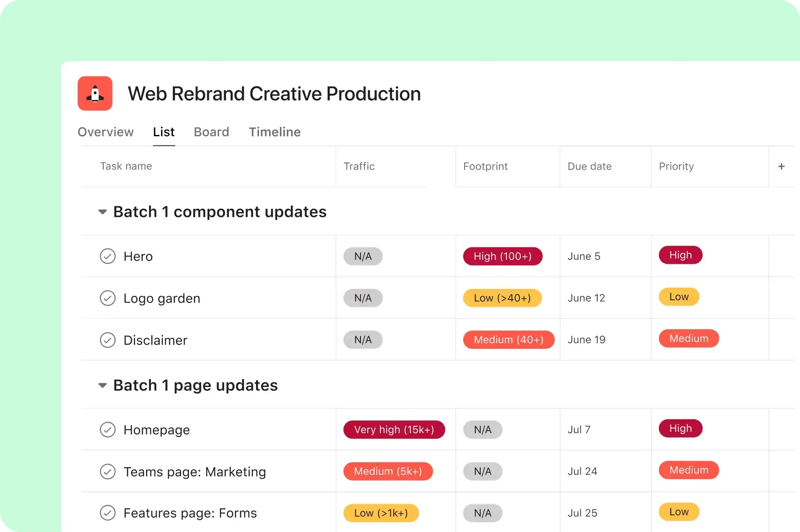
Task: Click the Priority column header
Action: click(676, 166)
